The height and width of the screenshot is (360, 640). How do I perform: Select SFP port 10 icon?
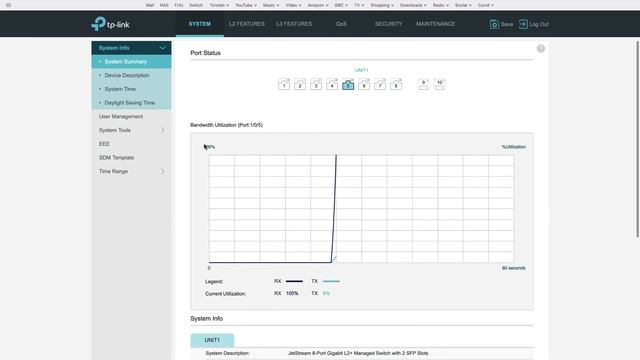click(x=440, y=84)
